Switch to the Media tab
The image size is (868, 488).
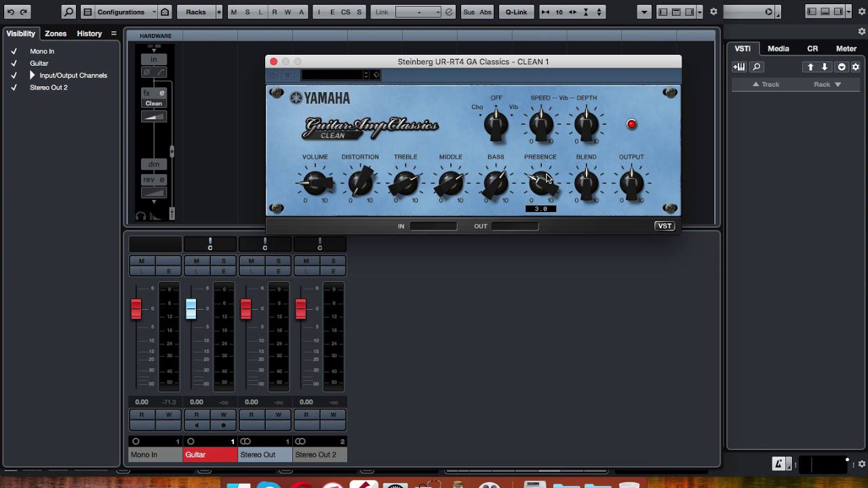click(778, 48)
